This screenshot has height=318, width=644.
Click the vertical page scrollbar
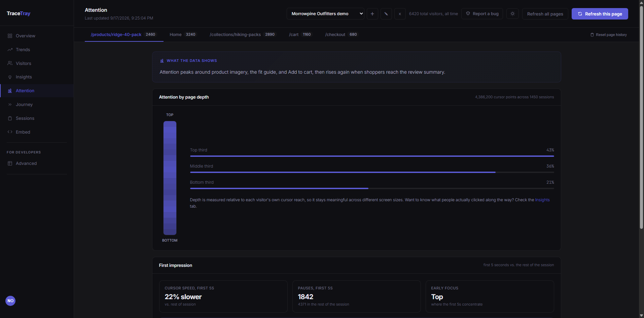tap(641, 118)
